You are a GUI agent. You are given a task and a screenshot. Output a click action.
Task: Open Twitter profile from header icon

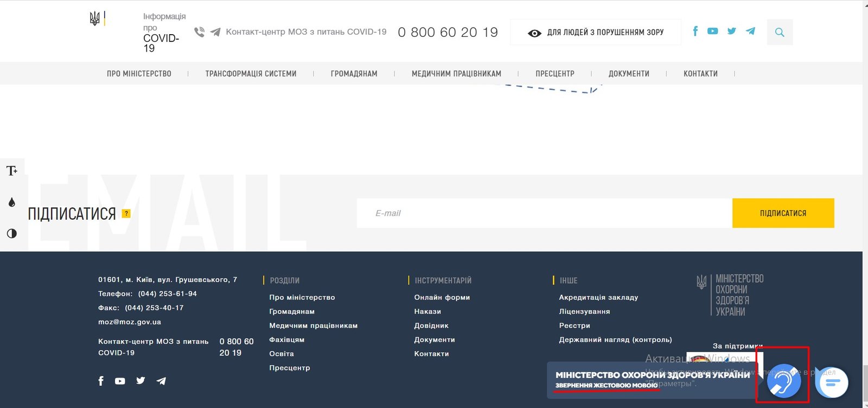[x=732, y=31]
